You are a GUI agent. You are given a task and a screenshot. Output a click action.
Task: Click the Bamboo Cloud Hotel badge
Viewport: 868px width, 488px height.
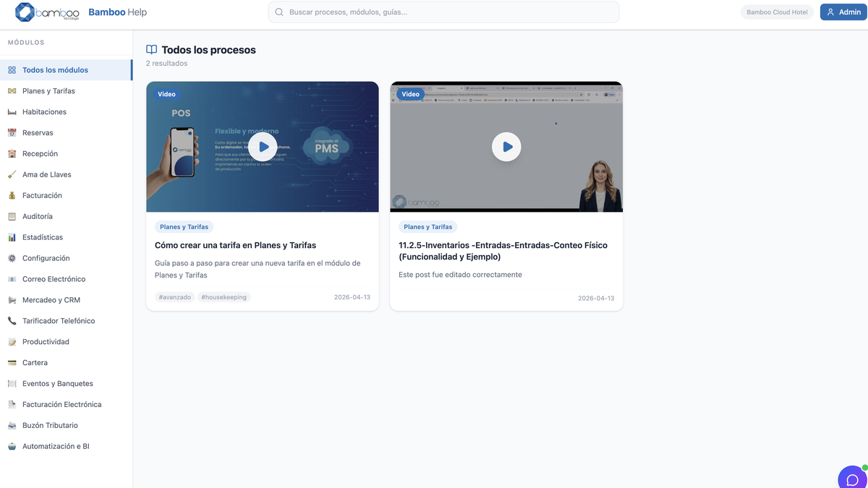[x=777, y=12]
